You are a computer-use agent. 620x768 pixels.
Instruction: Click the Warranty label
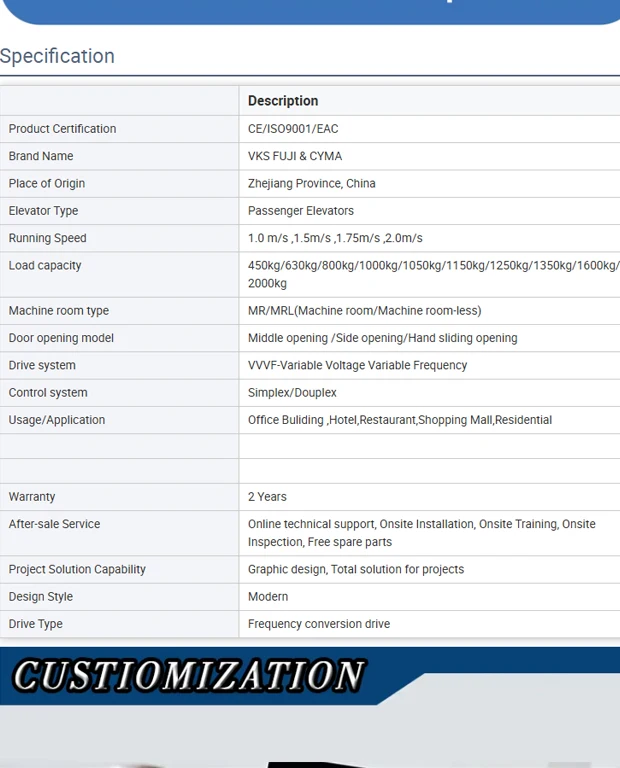(32, 497)
